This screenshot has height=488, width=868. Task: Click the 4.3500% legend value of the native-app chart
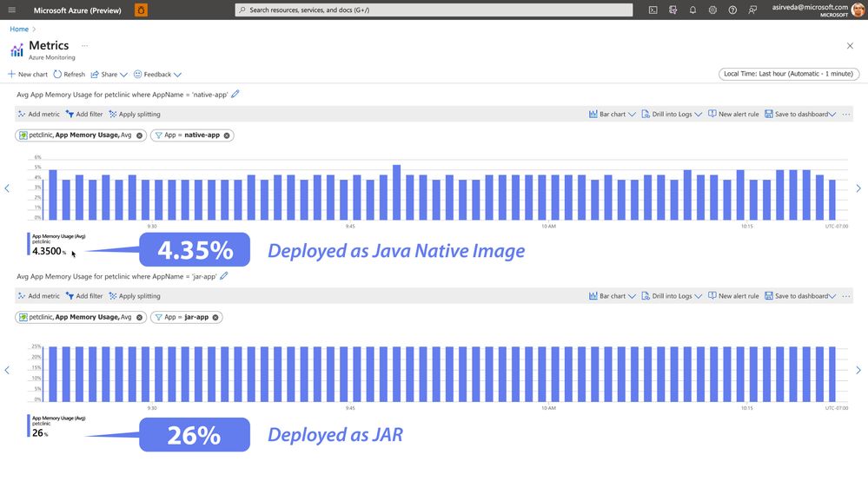coord(49,251)
